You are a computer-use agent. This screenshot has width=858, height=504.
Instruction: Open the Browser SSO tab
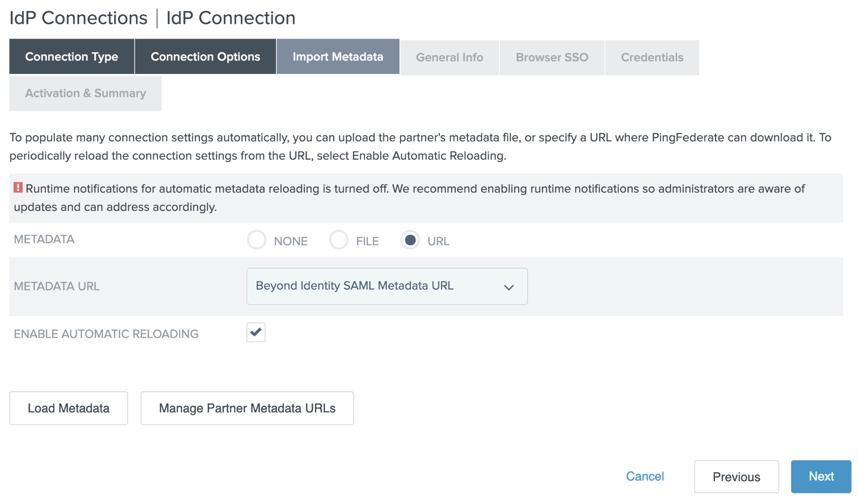(x=551, y=57)
